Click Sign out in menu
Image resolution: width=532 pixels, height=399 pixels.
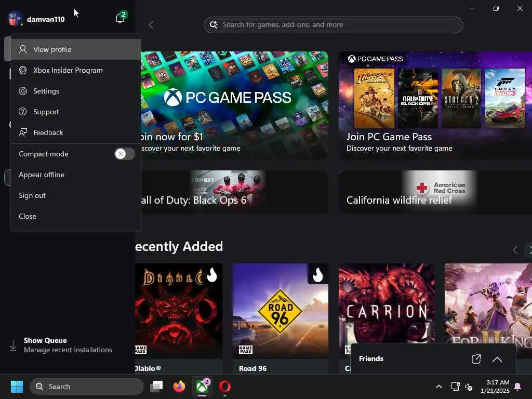coord(76,195)
